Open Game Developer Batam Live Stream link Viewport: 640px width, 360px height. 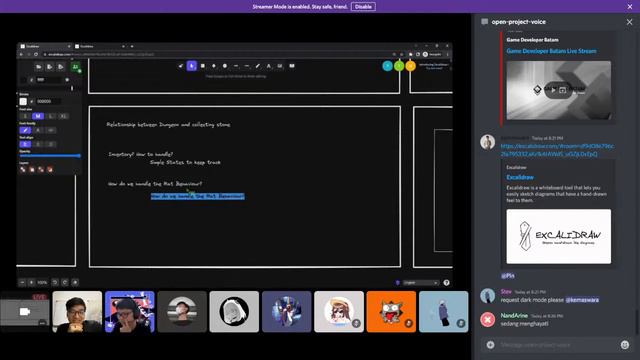pyautogui.click(x=551, y=51)
